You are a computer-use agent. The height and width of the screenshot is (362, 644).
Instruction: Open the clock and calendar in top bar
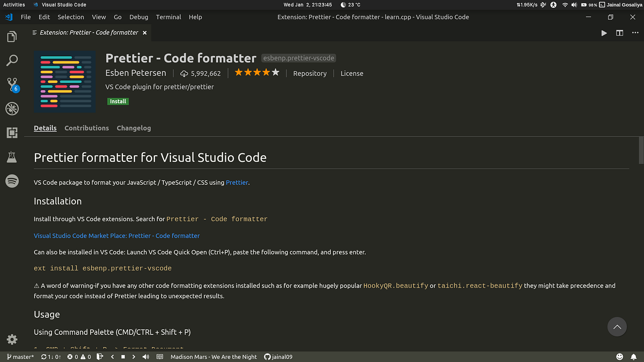[308, 5]
